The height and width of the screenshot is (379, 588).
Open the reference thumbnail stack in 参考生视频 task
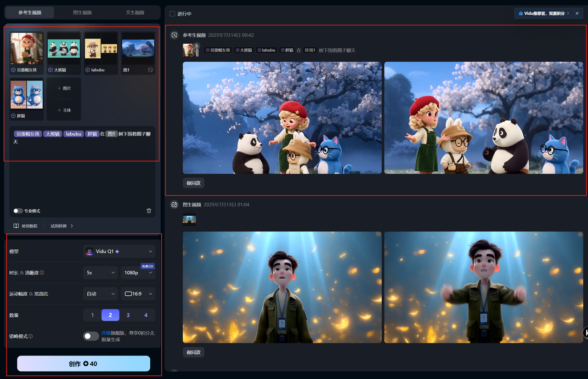[x=191, y=50]
